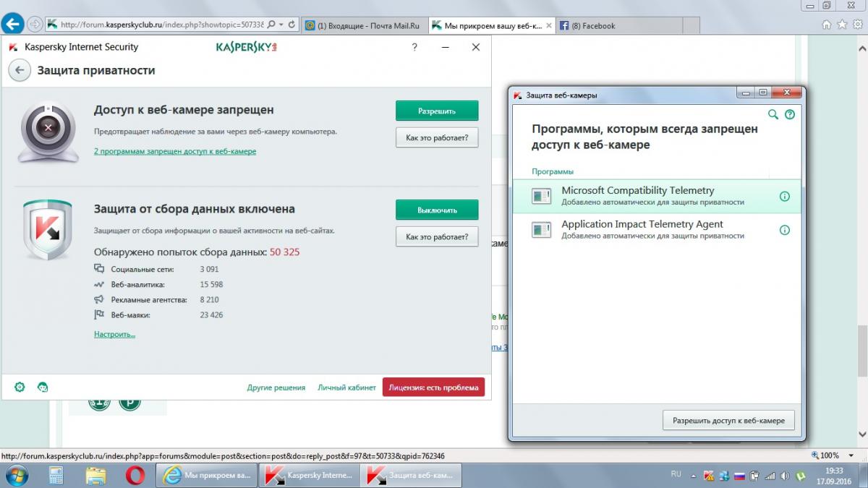Show info for Microsoft Compatibility Telemetry
The image size is (868, 488).
click(x=785, y=196)
